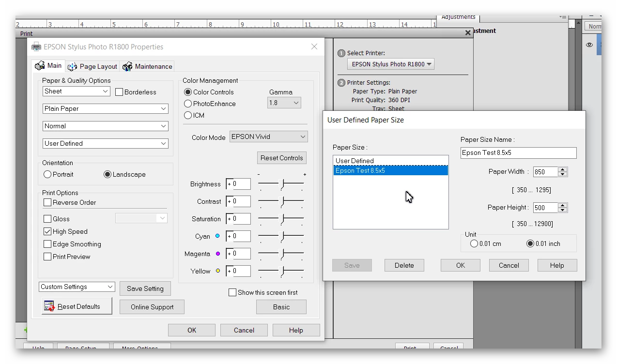Switch to the Main tab
This screenshot has height=364, width=617.
48,66
